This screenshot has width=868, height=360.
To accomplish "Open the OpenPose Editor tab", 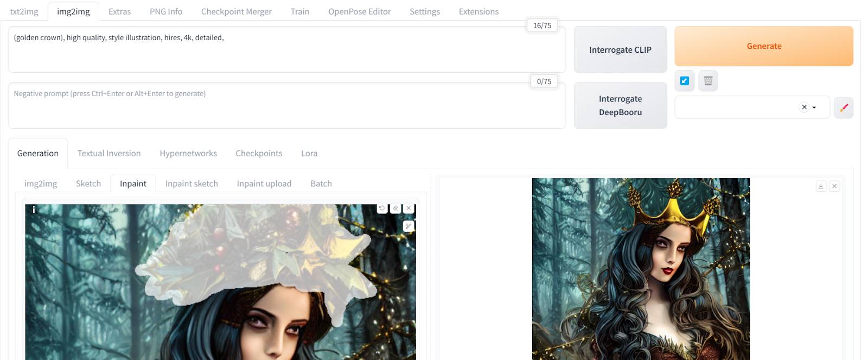I will tap(359, 11).
